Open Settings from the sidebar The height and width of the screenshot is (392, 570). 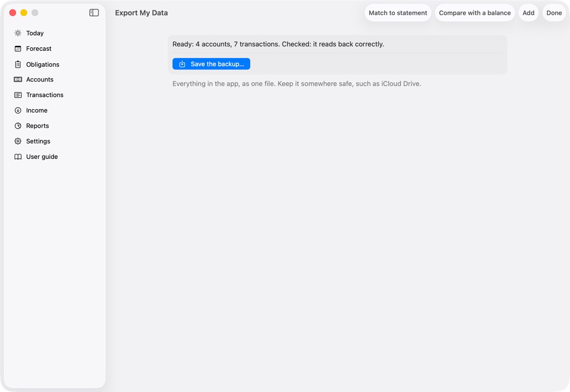(38, 141)
